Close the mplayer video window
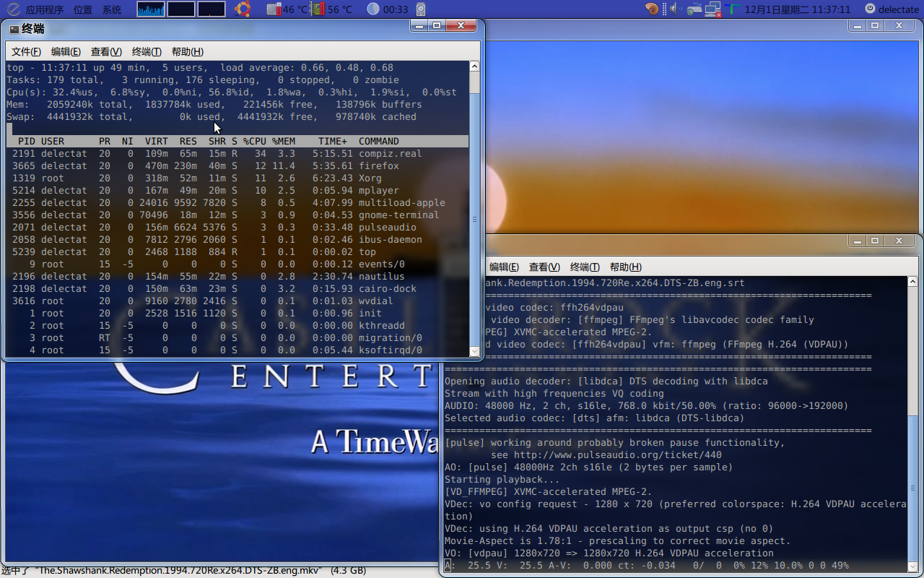This screenshot has height=578, width=924. click(x=899, y=25)
